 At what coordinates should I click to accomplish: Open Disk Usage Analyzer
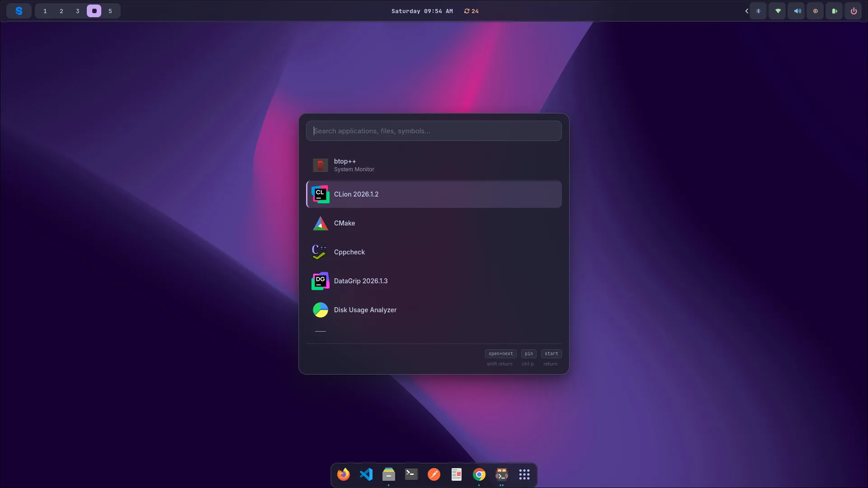pyautogui.click(x=434, y=310)
